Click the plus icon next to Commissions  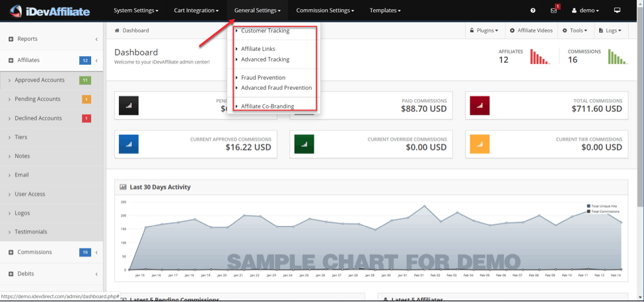[x=11, y=252]
